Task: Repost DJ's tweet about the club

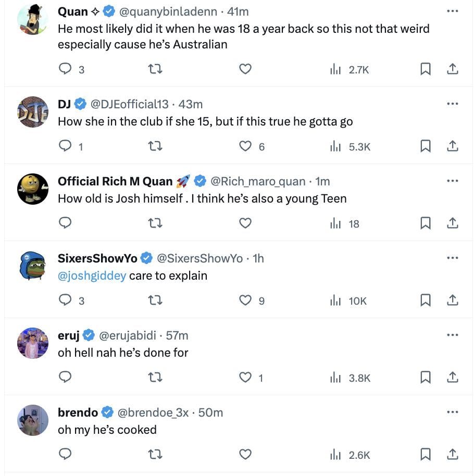Action: 155,146
